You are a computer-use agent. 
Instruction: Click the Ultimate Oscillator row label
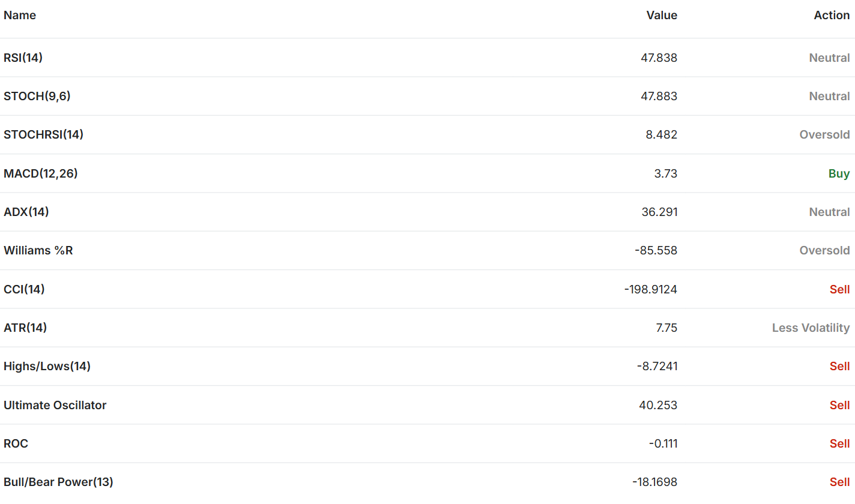[55, 405]
